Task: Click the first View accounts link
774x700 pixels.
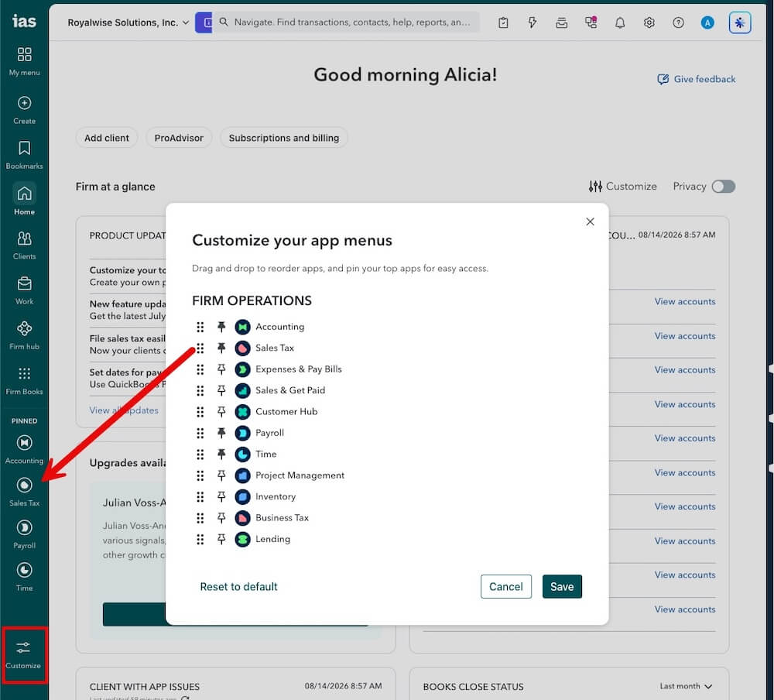Action: click(x=685, y=302)
